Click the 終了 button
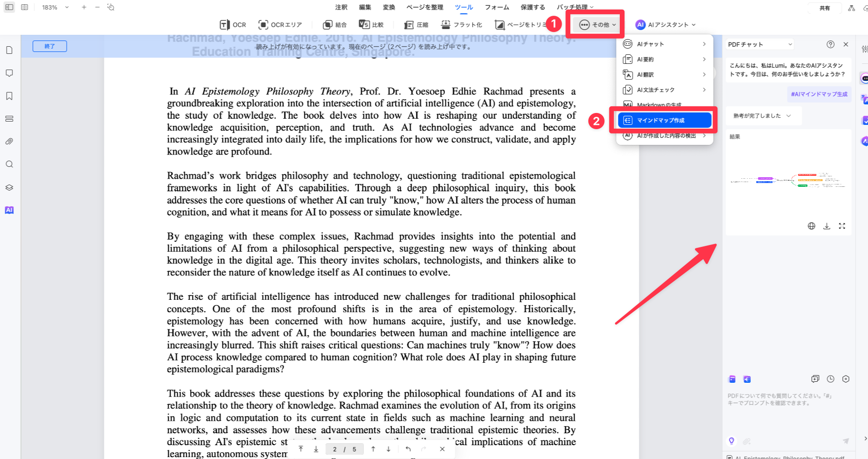This screenshot has width=868, height=459. pos(50,46)
